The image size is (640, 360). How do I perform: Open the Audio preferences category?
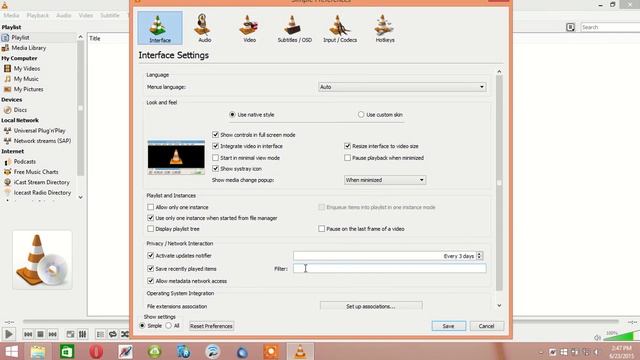(204, 28)
